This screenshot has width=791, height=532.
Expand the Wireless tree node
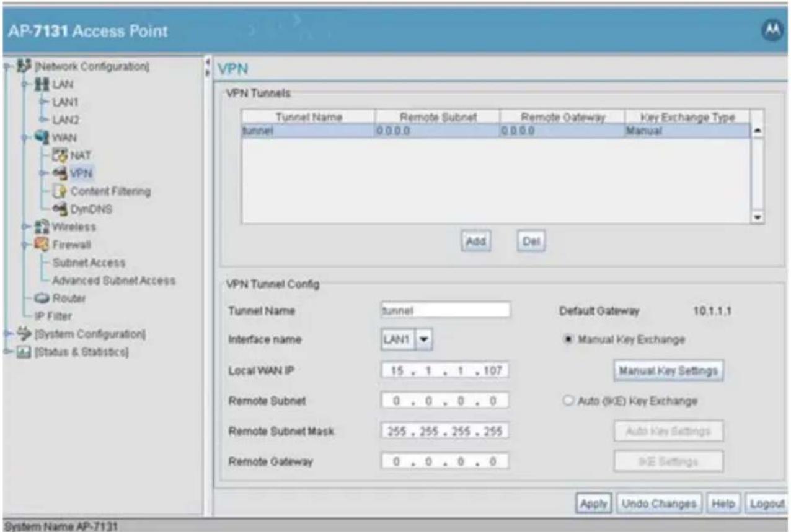click(25, 227)
